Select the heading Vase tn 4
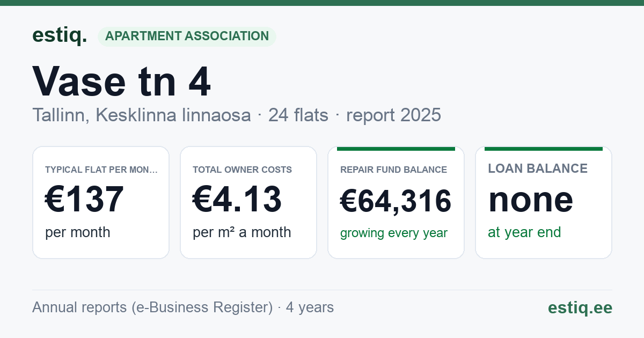The image size is (644, 338). pyautogui.click(x=122, y=82)
